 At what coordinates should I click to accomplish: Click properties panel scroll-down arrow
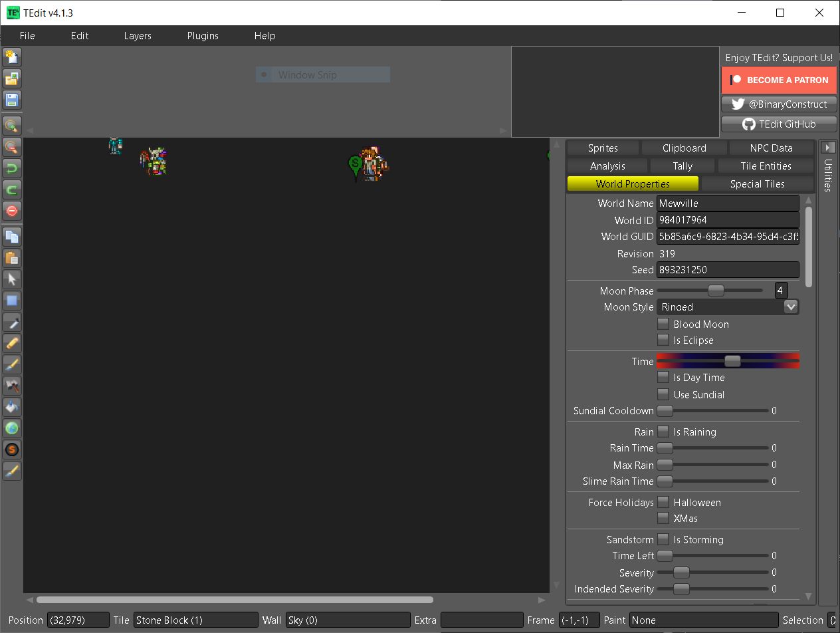809,596
